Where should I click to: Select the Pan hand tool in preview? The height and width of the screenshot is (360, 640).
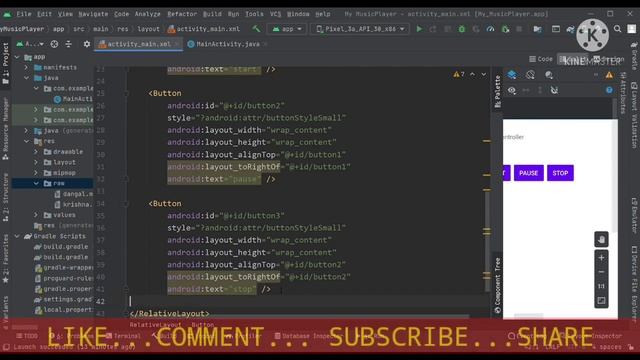(x=601, y=240)
